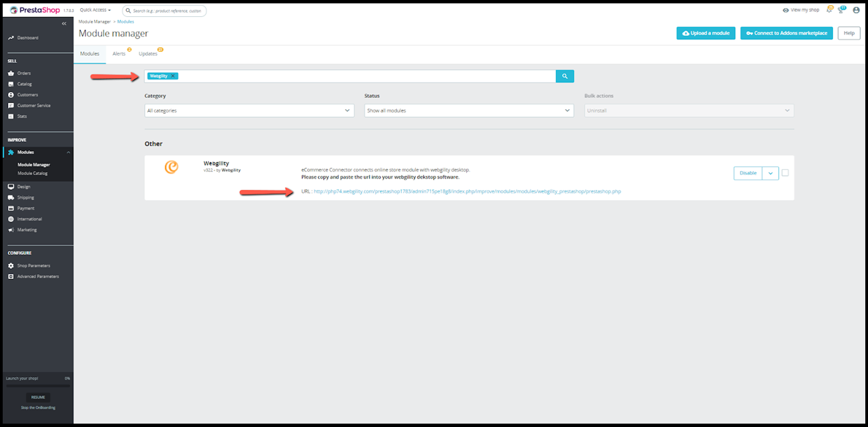Click the Orders basket icon

[x=11, y=73]
